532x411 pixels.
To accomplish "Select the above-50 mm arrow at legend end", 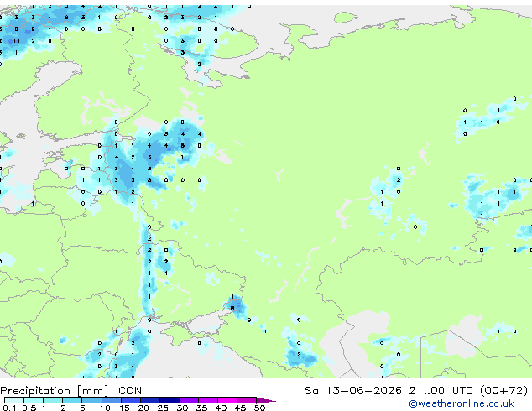I will coord(266,400).
